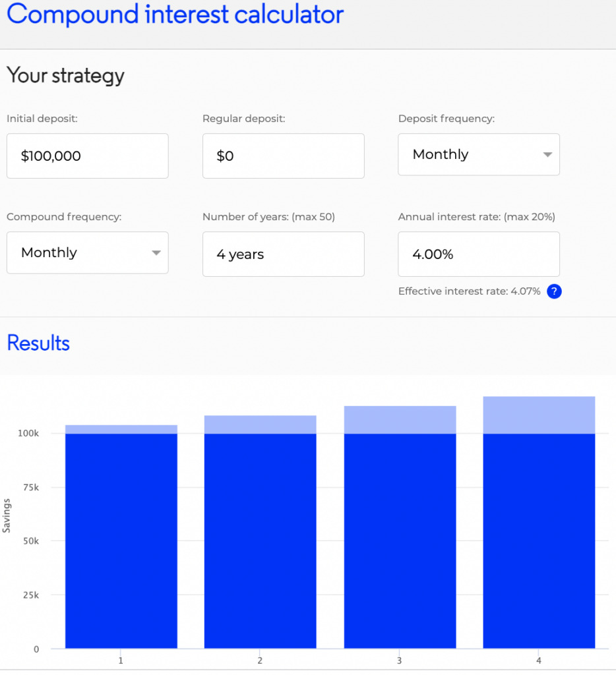Image resolution: width=616 pixels, height=675 pixels.
Task: Click the Annual interest rate (max 20%) label
Action: 476,217
